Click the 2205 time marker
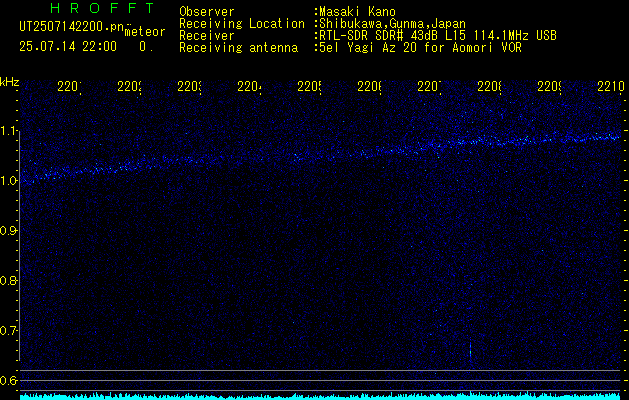The image size is (629, 400). [x=310, y=86]
